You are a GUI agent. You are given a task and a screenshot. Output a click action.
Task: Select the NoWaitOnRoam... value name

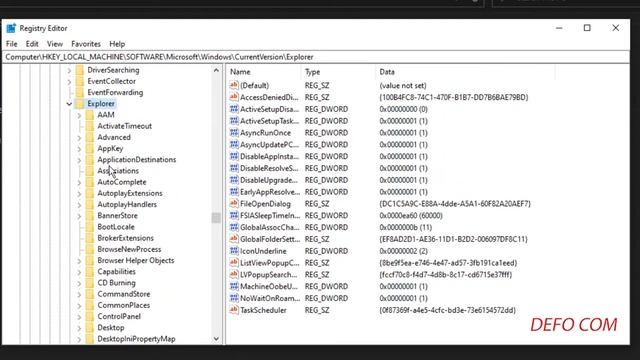click(x=270, y=298)
